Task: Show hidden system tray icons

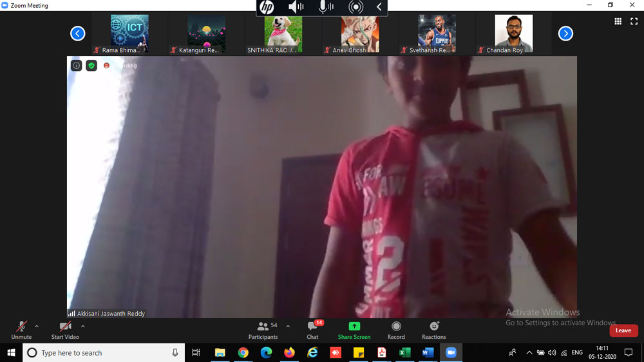Action: click(x=529, y=352)
